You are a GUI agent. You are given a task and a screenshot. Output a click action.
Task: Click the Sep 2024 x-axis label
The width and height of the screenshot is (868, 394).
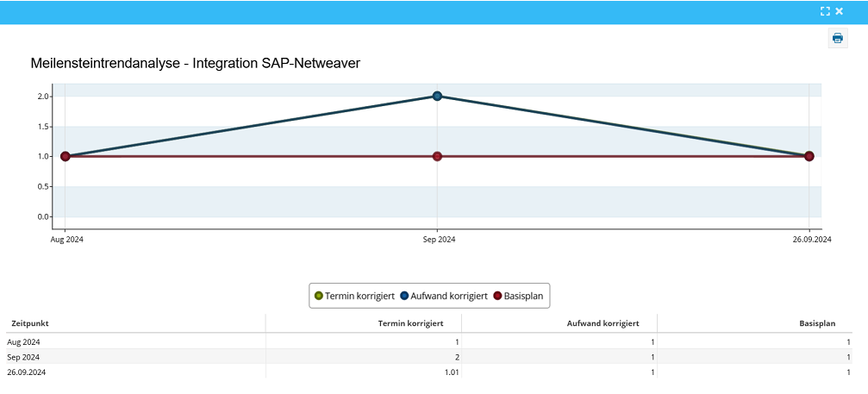[437, 239]
